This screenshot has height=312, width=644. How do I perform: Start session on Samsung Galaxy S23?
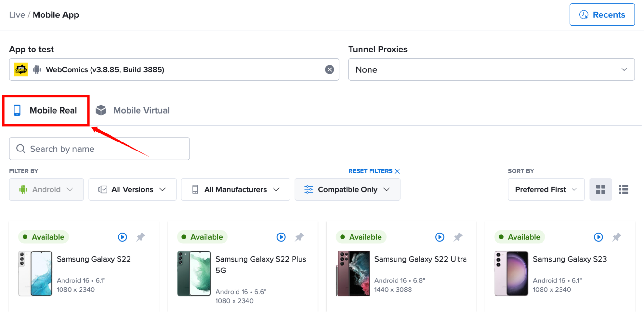[599, 237]
